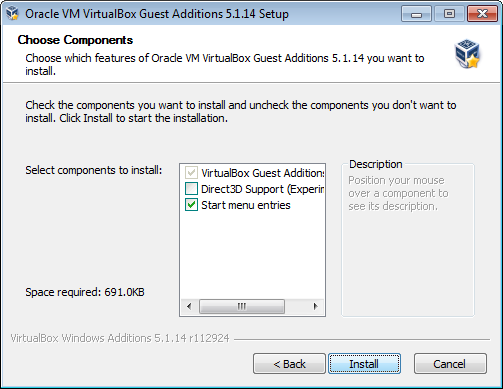Select the Direct3D Support (Experimental) item label
This screenshot has height=389, width=503.
263,189
